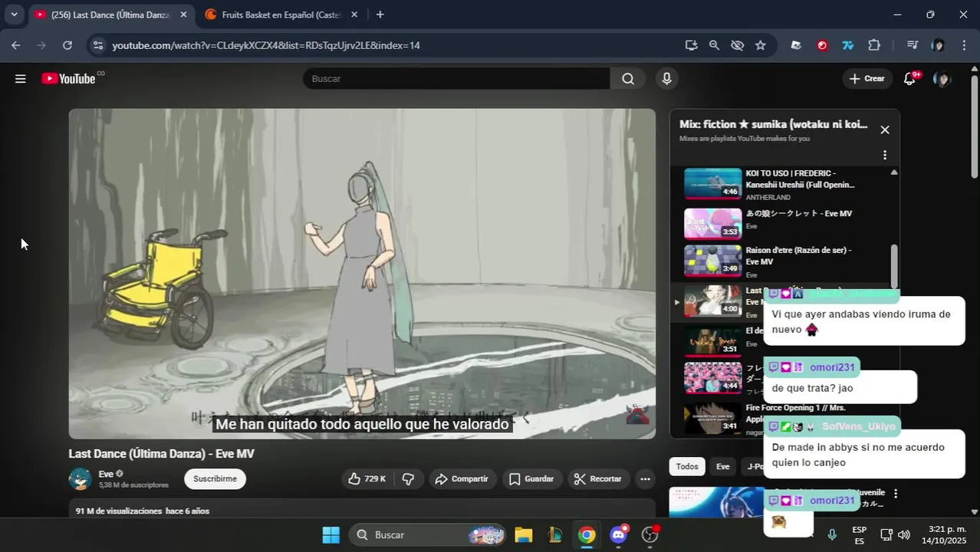
Task: Open the YouTube account avatar menu
Action: (x=942, y=78)
